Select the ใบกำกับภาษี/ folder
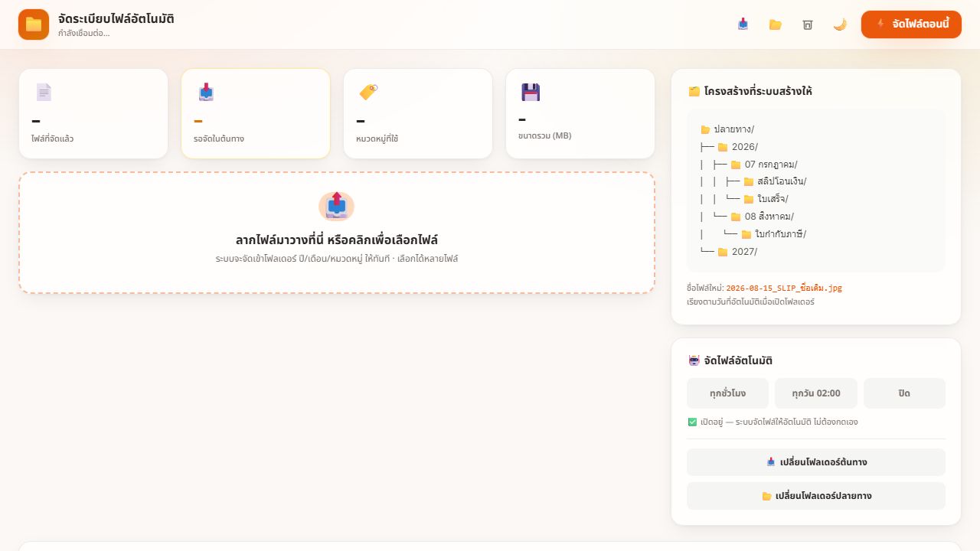This screenshot has width=980, height=551. (x=774, y=234)
